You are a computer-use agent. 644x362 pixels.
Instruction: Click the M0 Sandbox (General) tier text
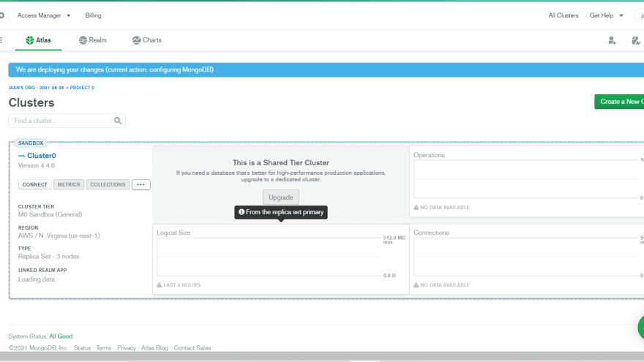50,215
